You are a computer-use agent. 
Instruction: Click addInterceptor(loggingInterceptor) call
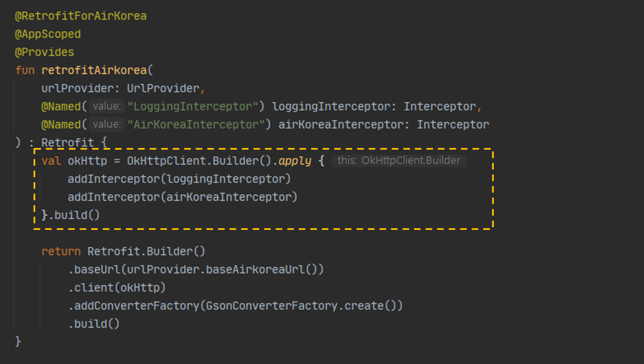[179, 179]
